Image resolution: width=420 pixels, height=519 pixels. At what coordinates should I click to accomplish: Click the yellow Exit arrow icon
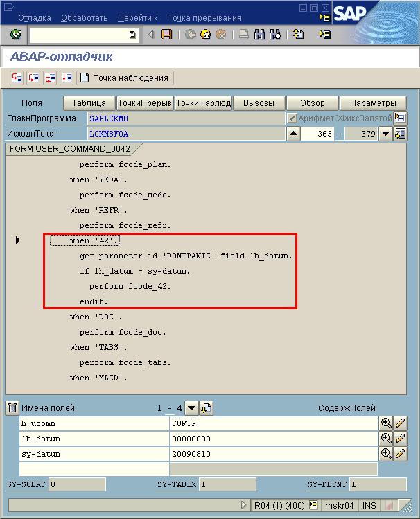tap(206, 35)
